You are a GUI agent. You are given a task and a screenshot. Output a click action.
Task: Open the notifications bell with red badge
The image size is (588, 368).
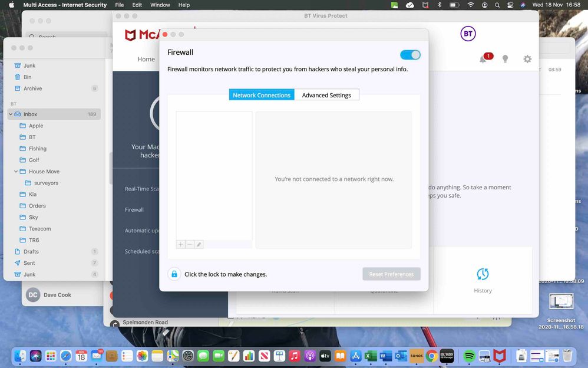pyautogui.click(x=483, y=59)
